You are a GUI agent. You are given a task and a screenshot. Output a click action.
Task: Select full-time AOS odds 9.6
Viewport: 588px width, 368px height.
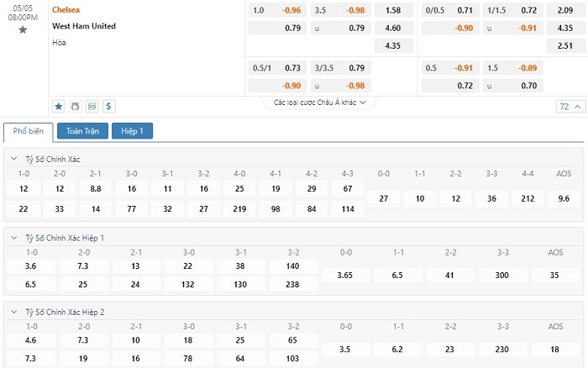[x=563, y=198]
